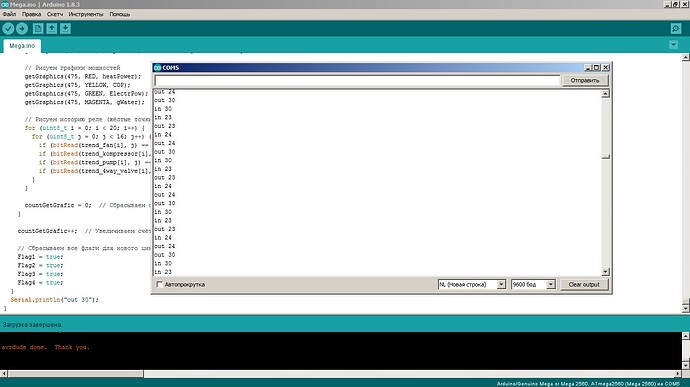The height and width of the screenshot is (387, 690).
Task: Click the Flag1 = true code line
Action: coord(40,257)
